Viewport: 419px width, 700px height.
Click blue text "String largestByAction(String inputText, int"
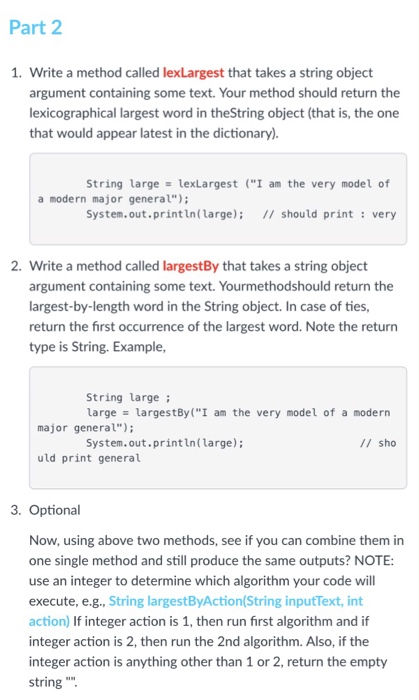point(236,601)
